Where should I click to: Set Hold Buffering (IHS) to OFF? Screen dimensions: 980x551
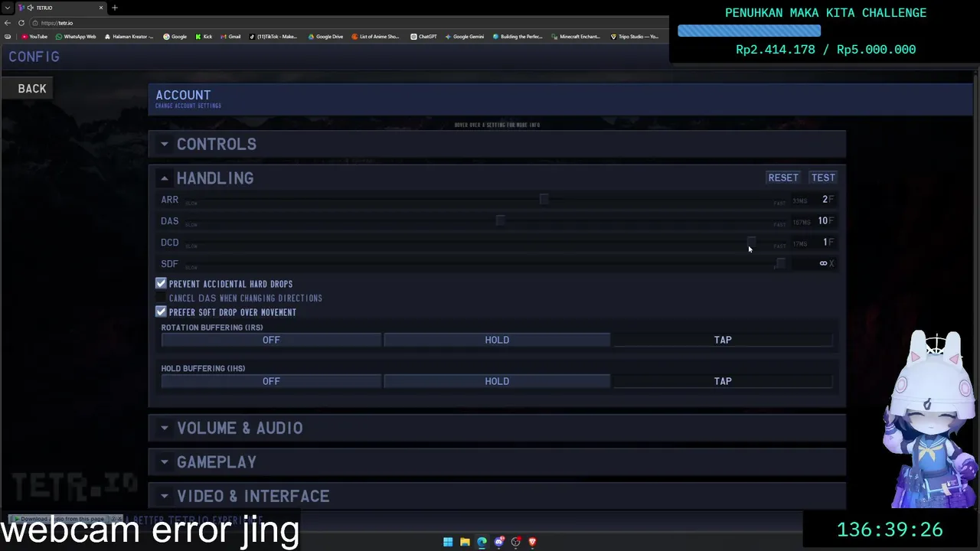coord(271,381)
